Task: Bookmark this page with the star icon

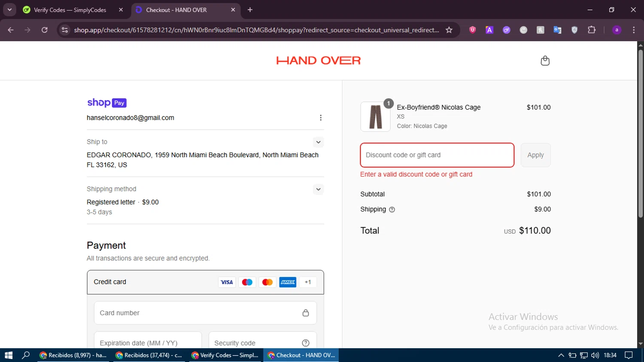Action: coord(449,30)
